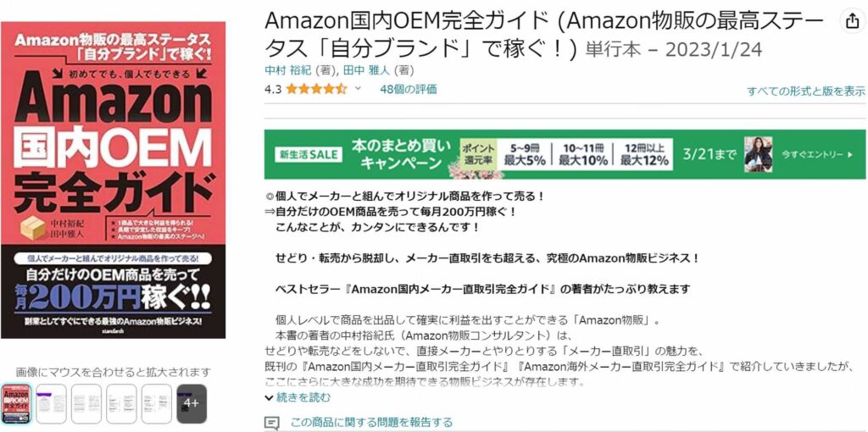Select the second preview page thumbnail

point(52,404)
